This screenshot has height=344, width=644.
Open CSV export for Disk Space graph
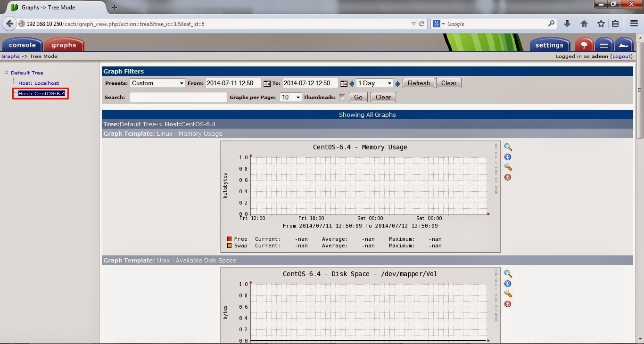(508, 284)
